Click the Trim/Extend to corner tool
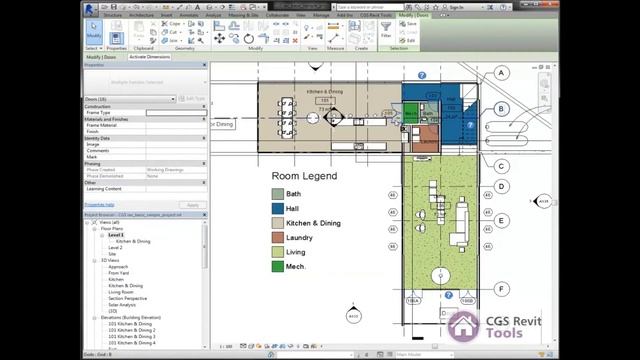 pyautogui.click(x=264, y=39)
